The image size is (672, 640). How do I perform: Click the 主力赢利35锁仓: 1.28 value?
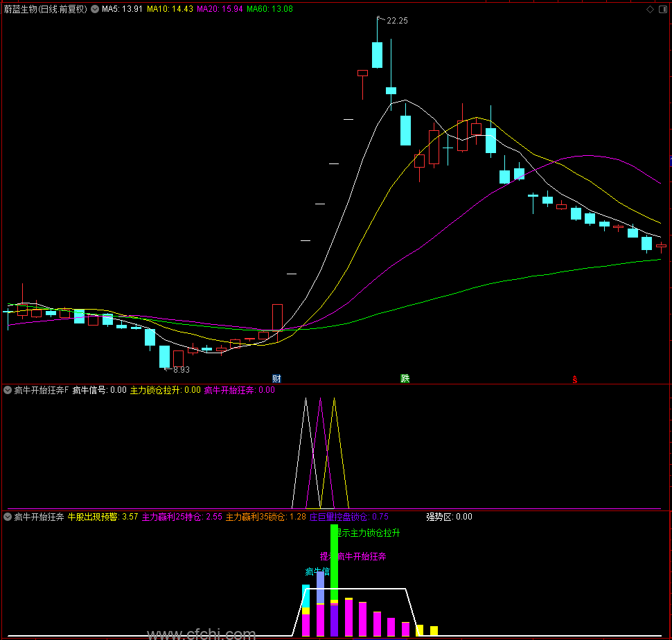click(266, 517)
